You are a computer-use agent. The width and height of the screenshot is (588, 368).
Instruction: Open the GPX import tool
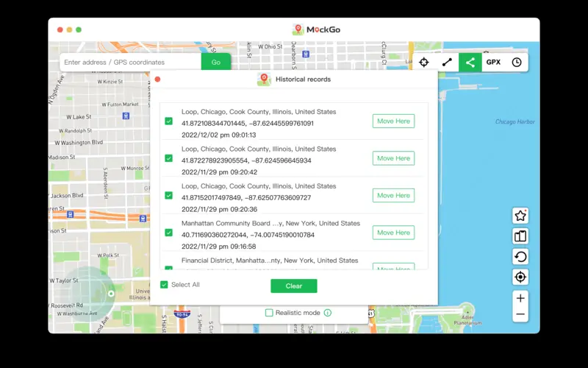493,63
